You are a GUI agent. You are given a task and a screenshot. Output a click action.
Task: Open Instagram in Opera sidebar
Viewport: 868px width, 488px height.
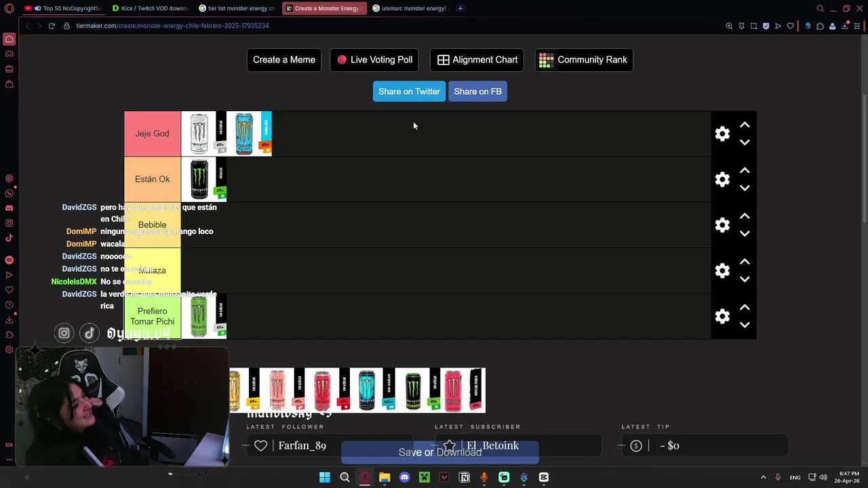9,223
